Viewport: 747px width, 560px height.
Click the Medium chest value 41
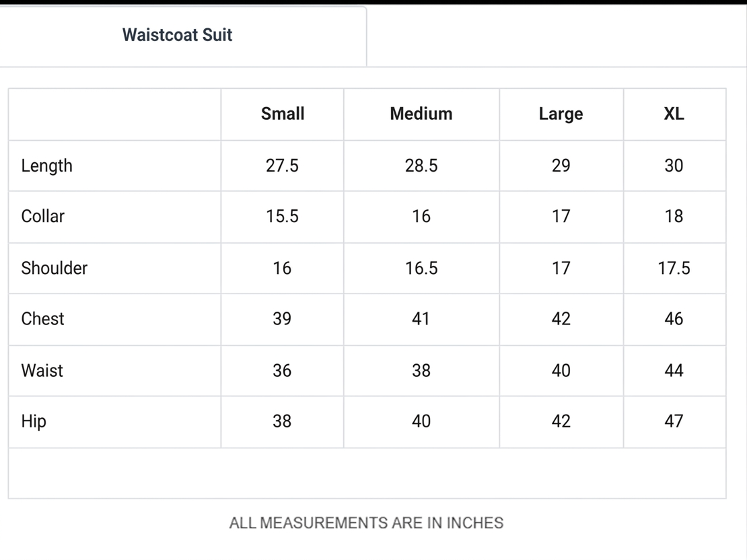[x=421, y=319]
